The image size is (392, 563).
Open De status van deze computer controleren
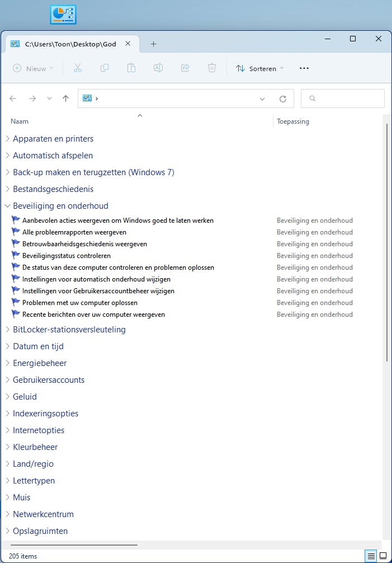coord(118,267)
